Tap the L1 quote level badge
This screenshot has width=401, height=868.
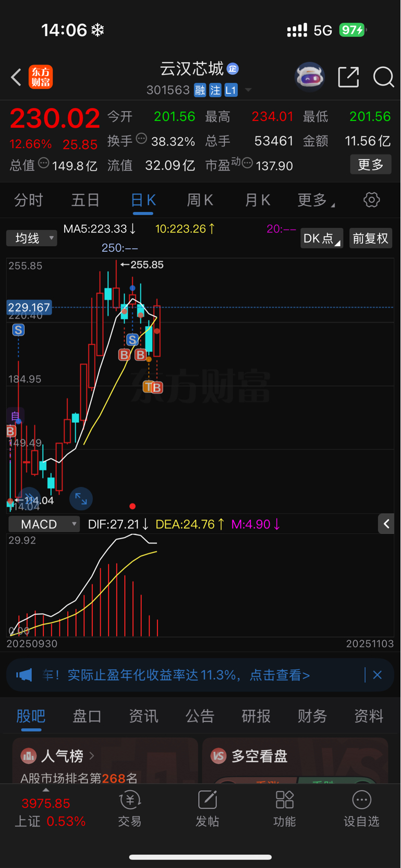tap(231, 90)
